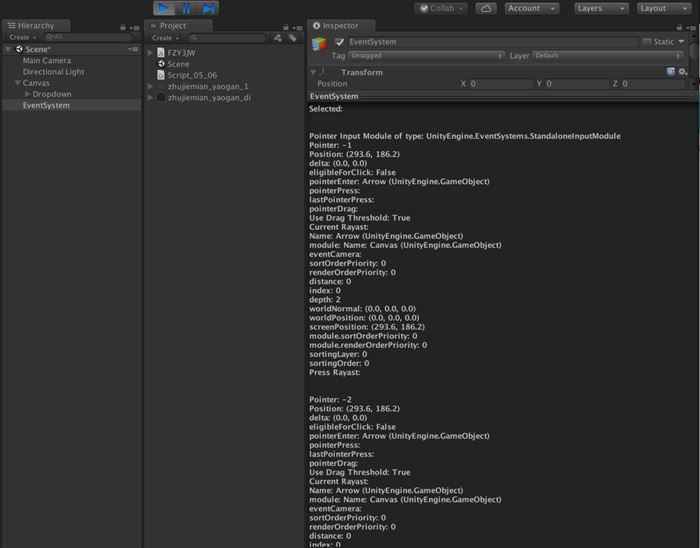
Task: Enable the Static checkbox
Action: pyautogui.click(x=647, y=42)
